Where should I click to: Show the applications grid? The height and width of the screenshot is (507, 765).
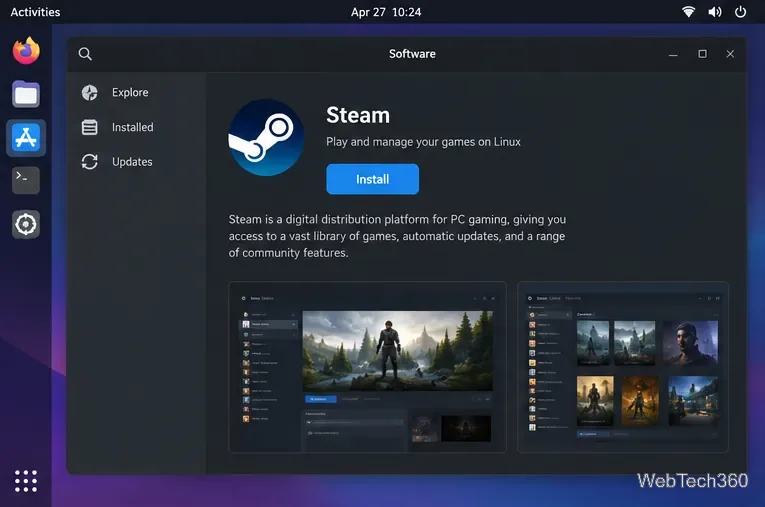[26, 481]
